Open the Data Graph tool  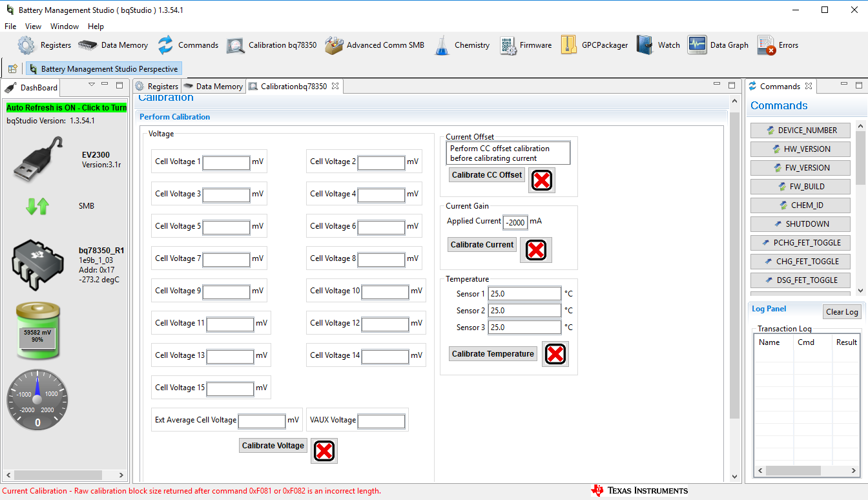[718, 45]
